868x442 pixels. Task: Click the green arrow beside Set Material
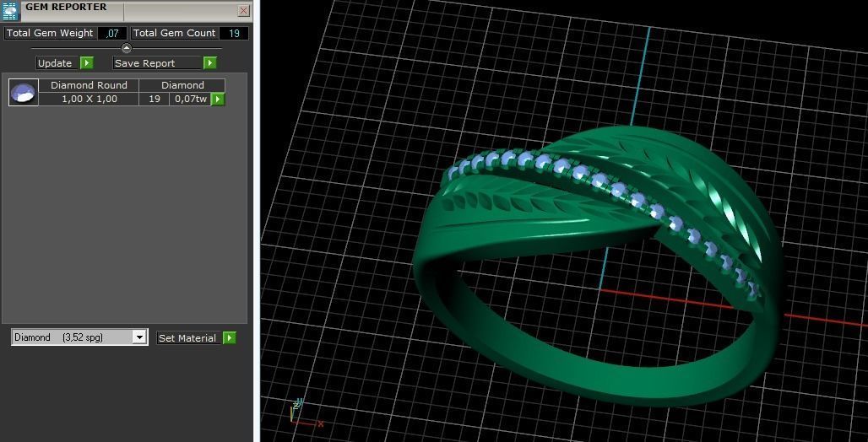click(x=230, y=338)
